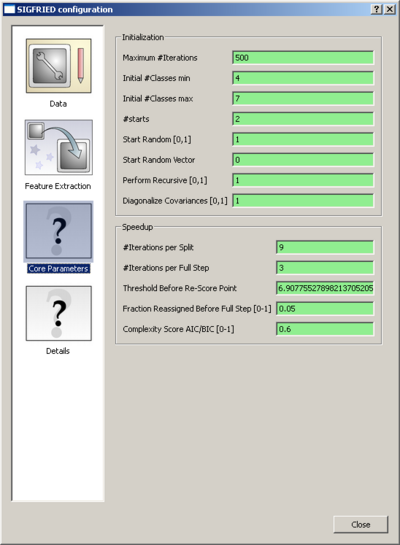Click the #Iterations per Full Step field

click(x=325, y=268)
